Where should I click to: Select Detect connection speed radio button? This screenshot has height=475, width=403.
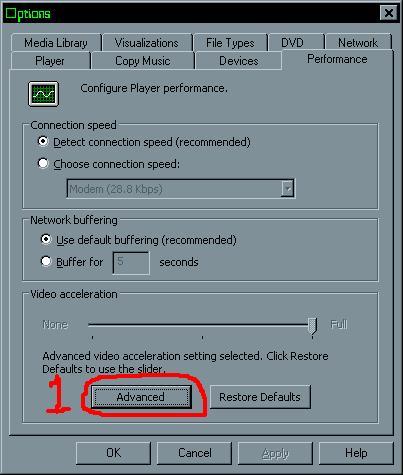click(43, 141)
